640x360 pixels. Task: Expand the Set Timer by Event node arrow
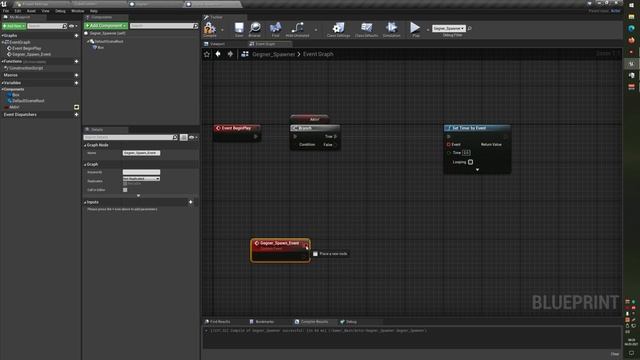(x=477, y=169)
